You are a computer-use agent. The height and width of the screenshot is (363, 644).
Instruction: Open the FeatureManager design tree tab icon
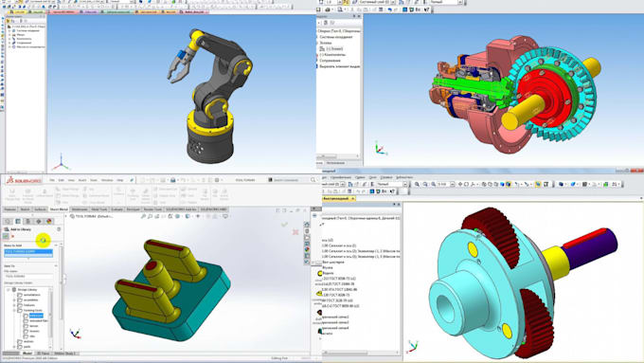click(x=8, y=221)
